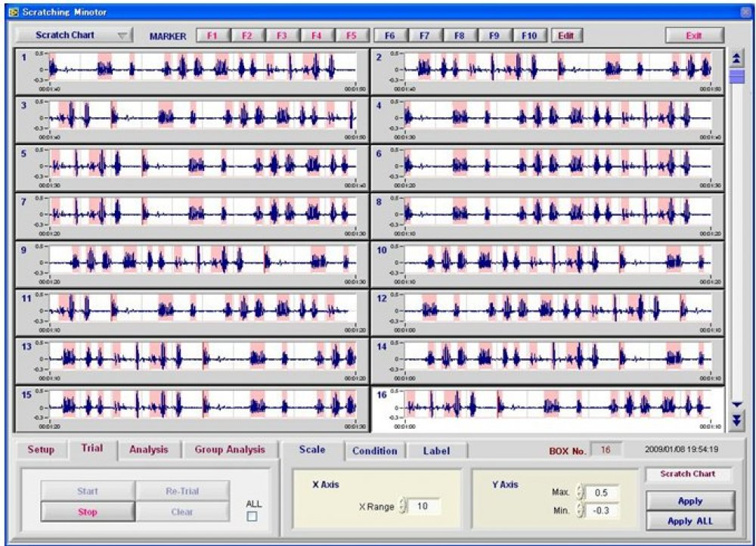Click the marker Edit button
The height and width of the screenshot is (546, 756).
tap(566, 36)
